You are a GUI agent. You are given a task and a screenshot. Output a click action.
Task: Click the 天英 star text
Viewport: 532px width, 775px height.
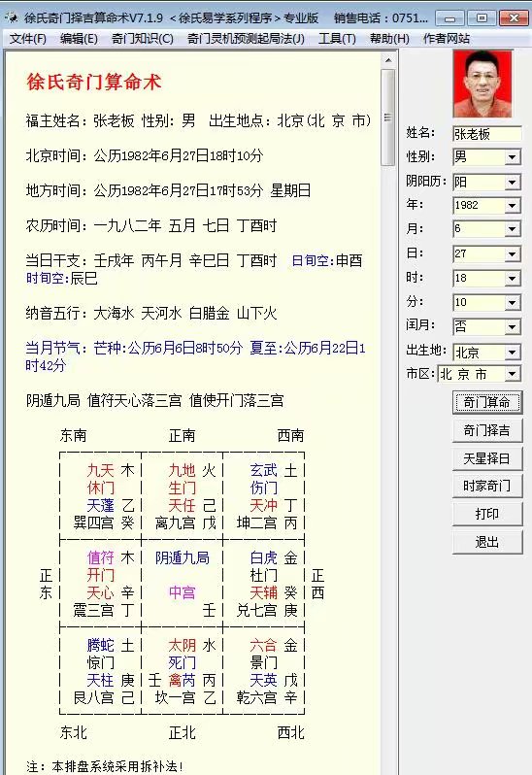pos(264,680)
